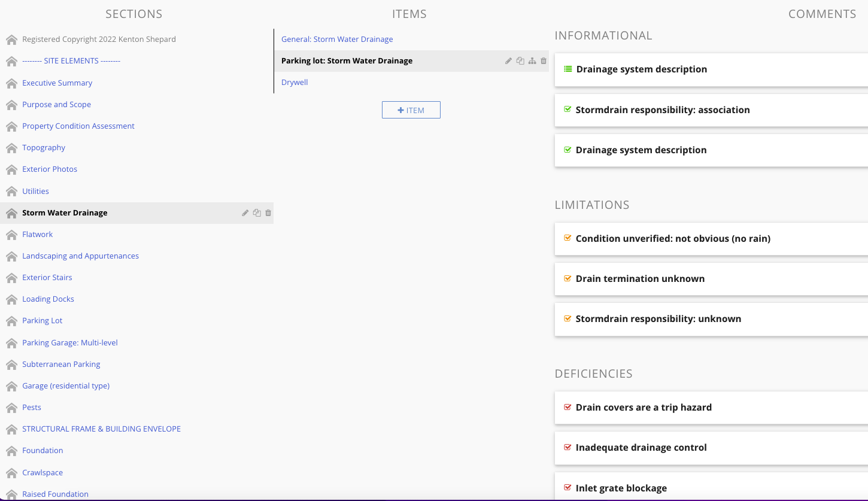Open Garage (residential type) section
Screen dimensions: 868x501
click(x=66, y=386)
